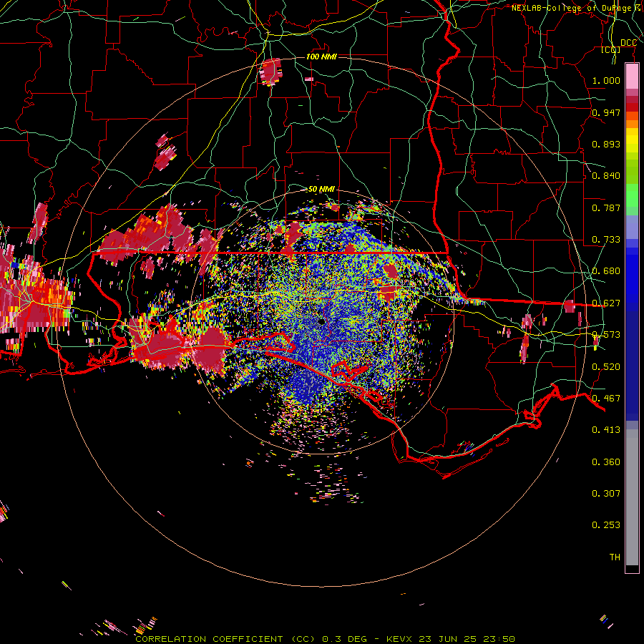Click the pink top segment of the color bar
This screenshot has width=644, height=644.
(x=632, y=76)
